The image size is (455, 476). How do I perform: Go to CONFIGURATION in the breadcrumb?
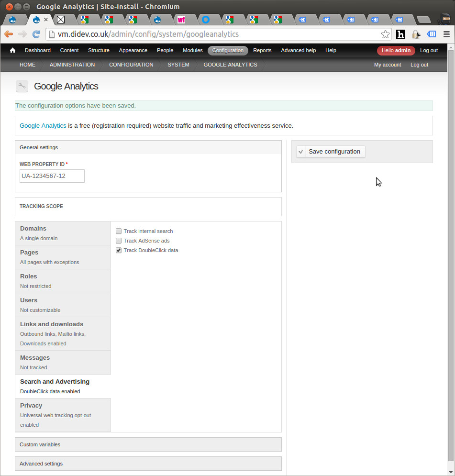(131, 65)
